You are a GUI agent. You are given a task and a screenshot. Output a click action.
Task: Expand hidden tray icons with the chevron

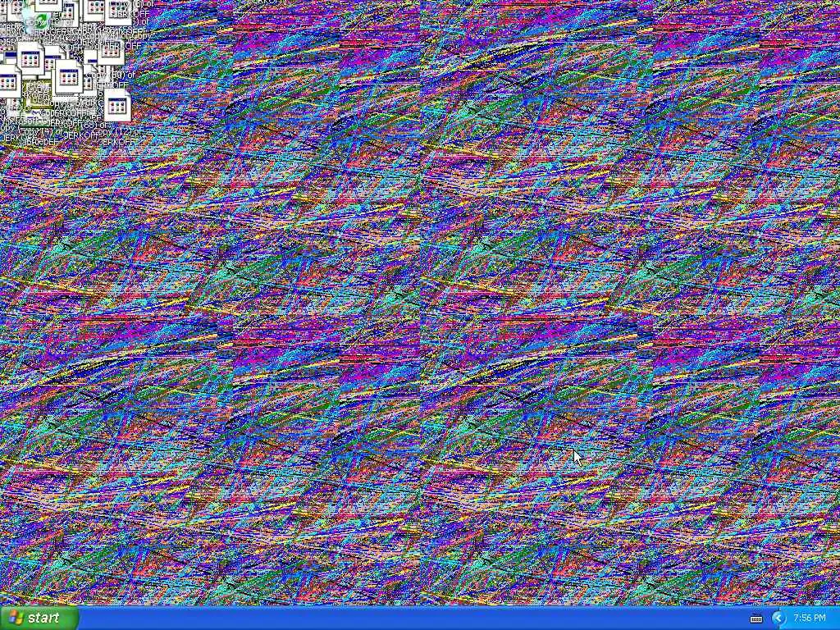point(778,619)
